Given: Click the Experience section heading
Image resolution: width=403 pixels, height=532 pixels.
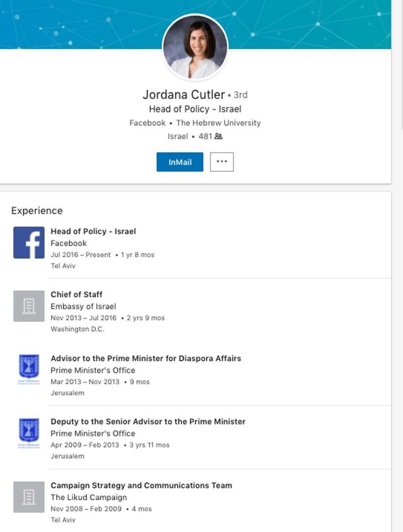Looking at the screenshot, I should tap(37, 211).
